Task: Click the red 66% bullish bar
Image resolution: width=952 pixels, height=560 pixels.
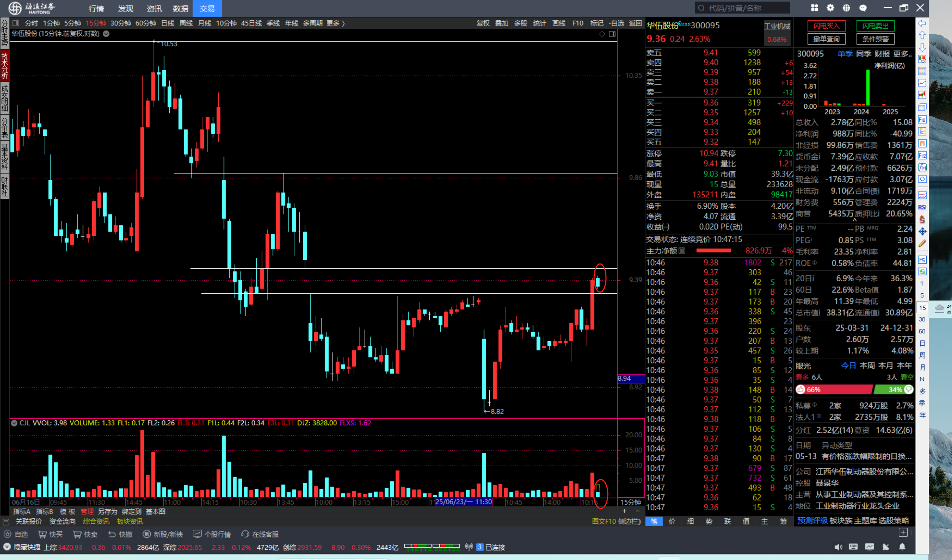Action: coord(834,389)
